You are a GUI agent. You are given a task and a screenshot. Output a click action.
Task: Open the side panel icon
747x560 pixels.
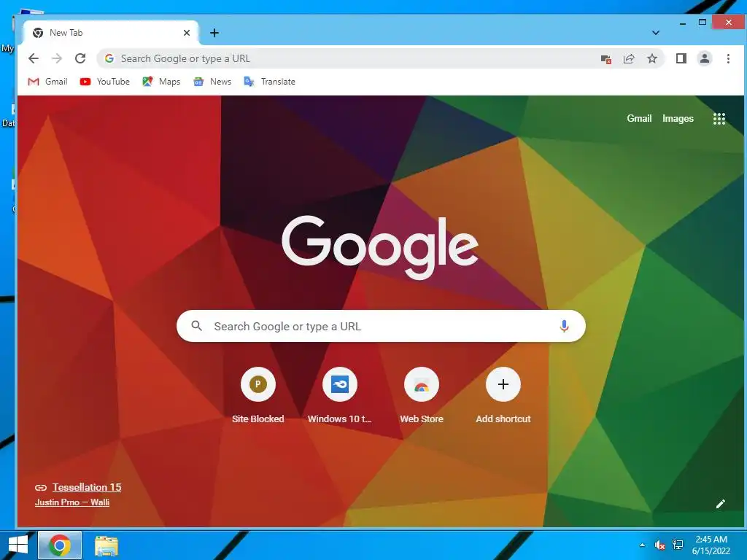tap(681, 58)
